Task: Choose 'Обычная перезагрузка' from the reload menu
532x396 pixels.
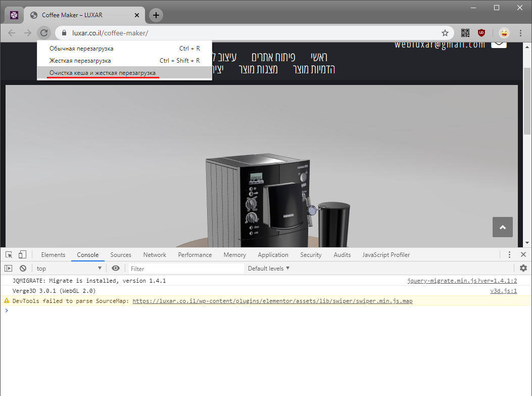Action: tap(124, 49)
